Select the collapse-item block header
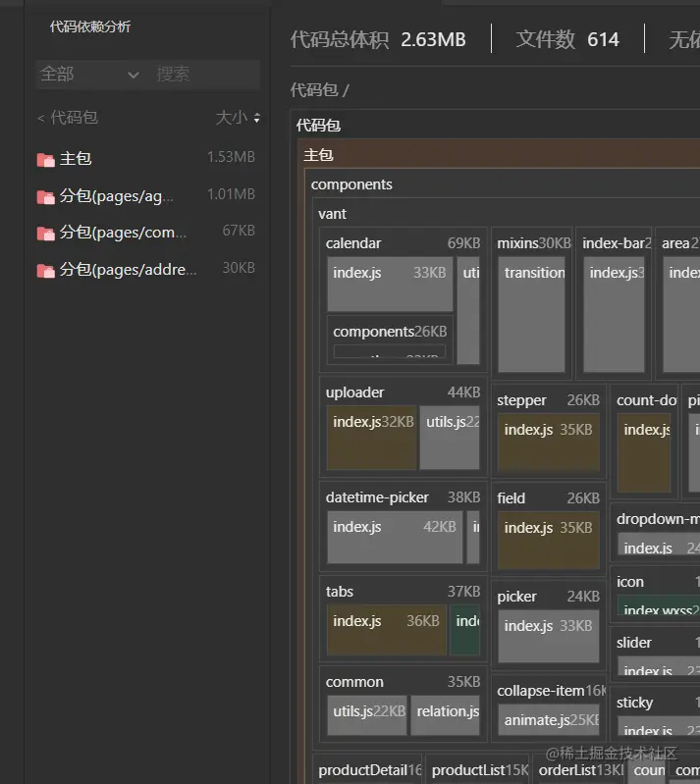This screenshot has height=784, width=700. pyautogui.click(x=550, y=691)
